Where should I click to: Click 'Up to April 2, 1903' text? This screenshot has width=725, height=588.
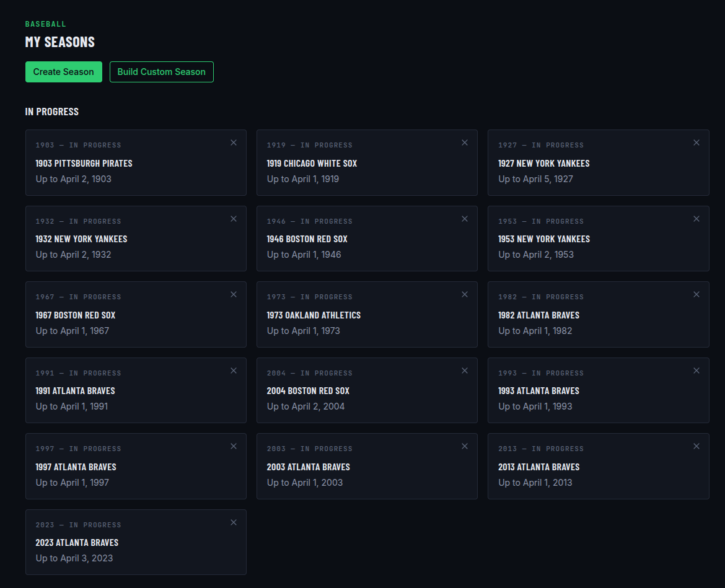coord(74,179)
